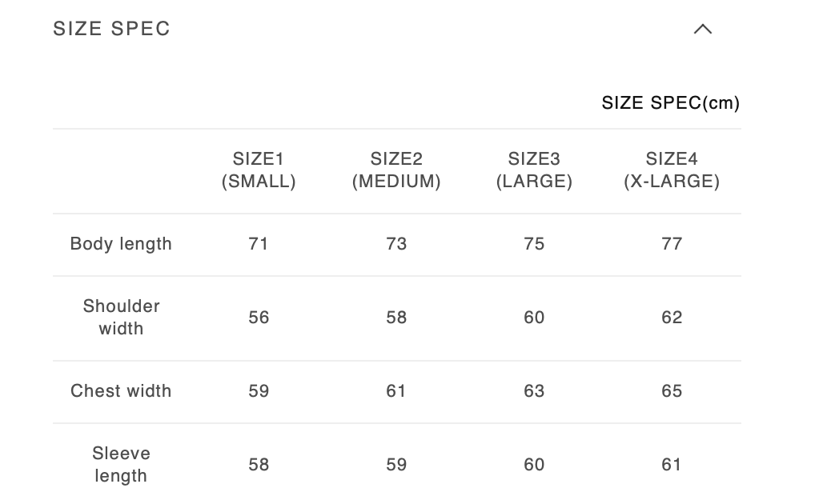The height and width of the screenshot is (504, 823).
Task: Select the SIZE3 (LARGE) column header
Action: (534, 170)
